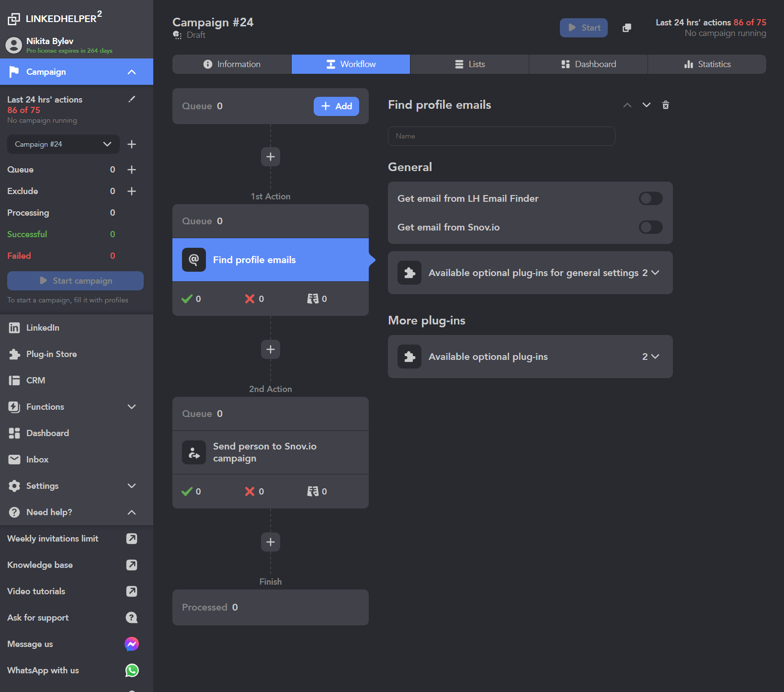Insert action before Finish plus
The image size is (784, 692).
(271, 542)
